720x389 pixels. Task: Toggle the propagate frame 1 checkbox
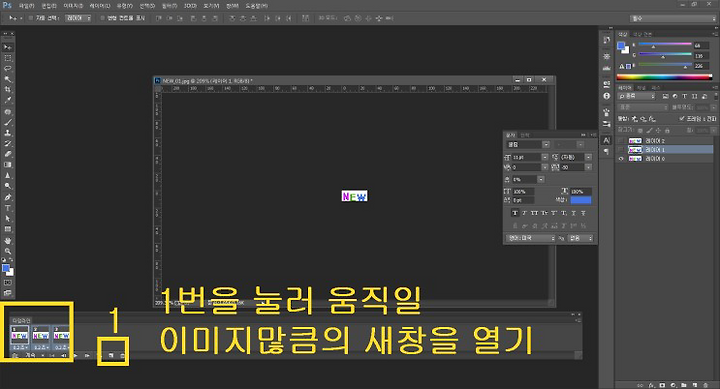coord(682,118)
